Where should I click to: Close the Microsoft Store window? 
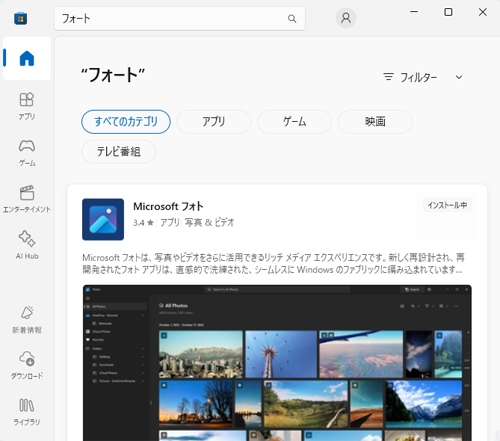pos(483,12)
